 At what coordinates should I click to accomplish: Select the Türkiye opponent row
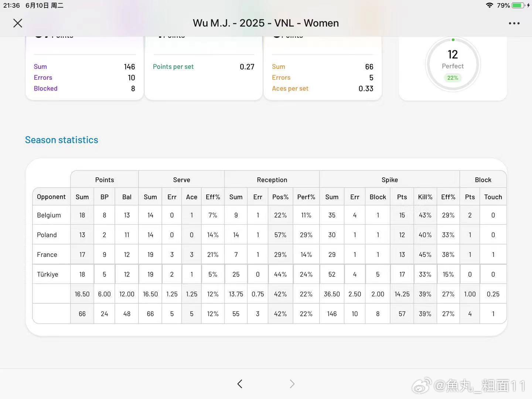269,274
